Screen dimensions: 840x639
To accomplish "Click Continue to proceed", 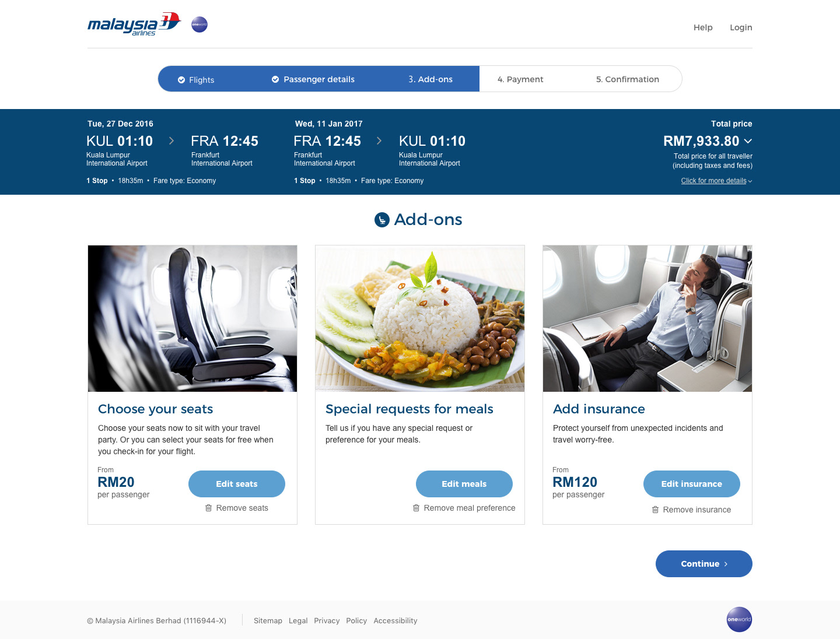I will point(704,564).
